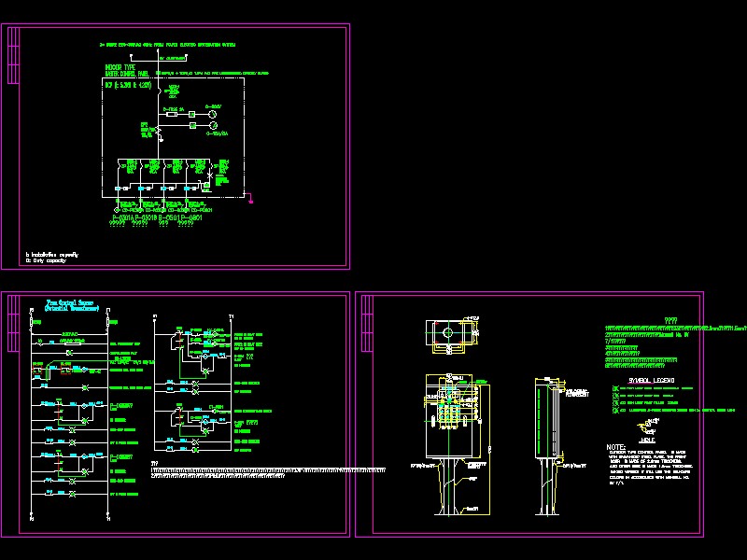Select the circuit breaker switch symbol on the incoming feeder
Viewport: 747px width, 560px height.
pyautogui.click(x=159, y=91)
